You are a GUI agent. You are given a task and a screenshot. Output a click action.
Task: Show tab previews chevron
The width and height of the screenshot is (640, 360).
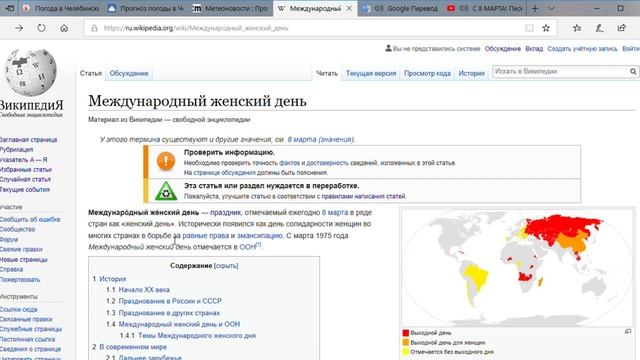(551, 8)
